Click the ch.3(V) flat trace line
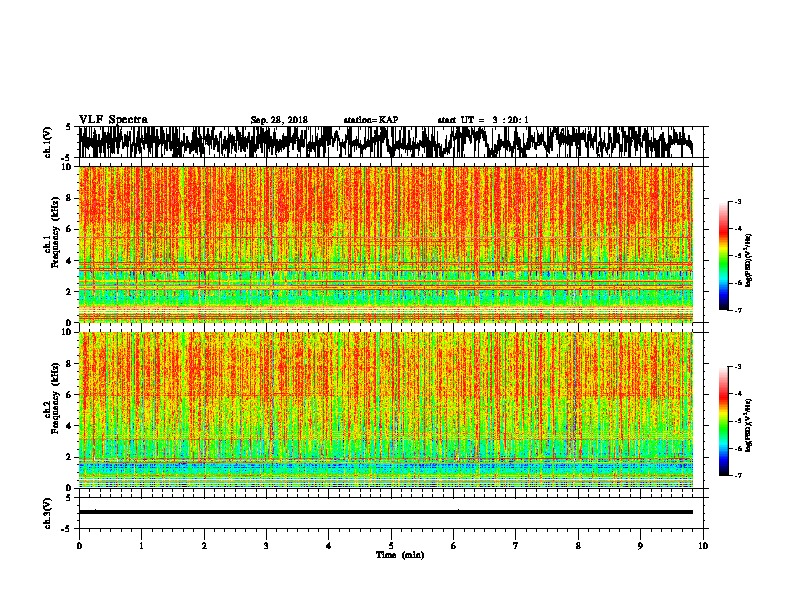792x612 pixels. [386, 512]
